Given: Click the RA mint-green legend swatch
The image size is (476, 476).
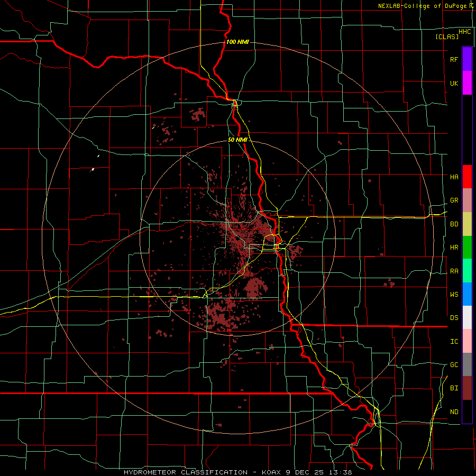Looking at the screenshot, I should pyautogui.click(x=467, y=271).
